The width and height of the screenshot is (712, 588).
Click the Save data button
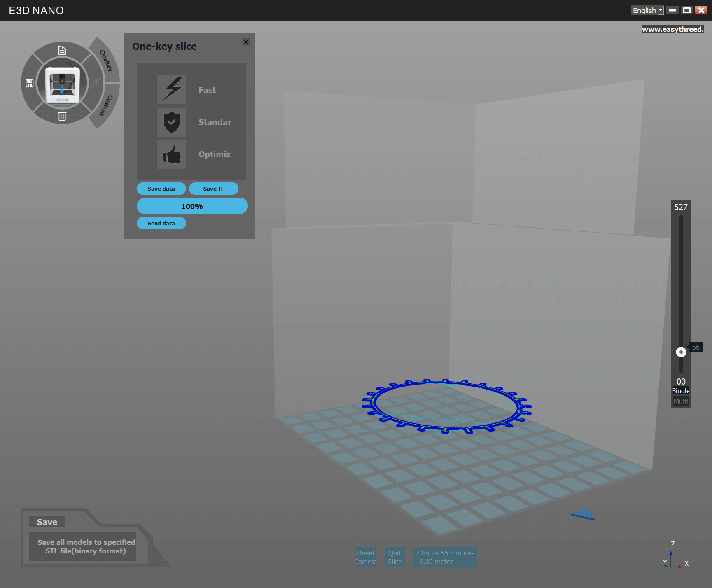pyautogui.click(x=161, y=189)
